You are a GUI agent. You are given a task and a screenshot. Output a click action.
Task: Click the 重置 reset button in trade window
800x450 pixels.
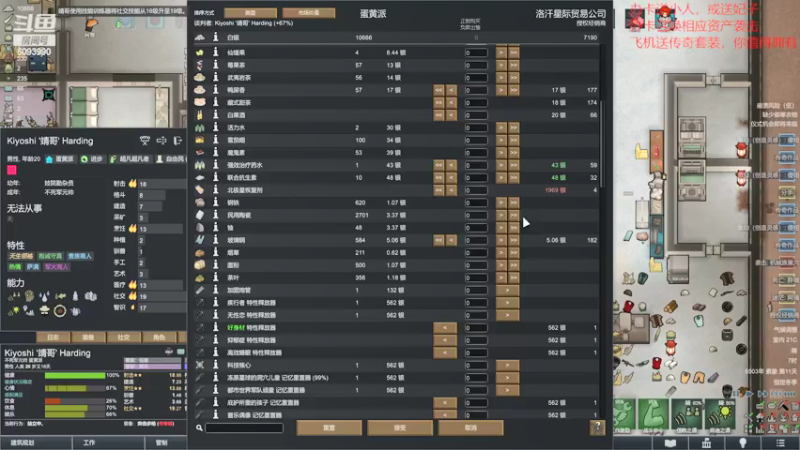point(329,428)
